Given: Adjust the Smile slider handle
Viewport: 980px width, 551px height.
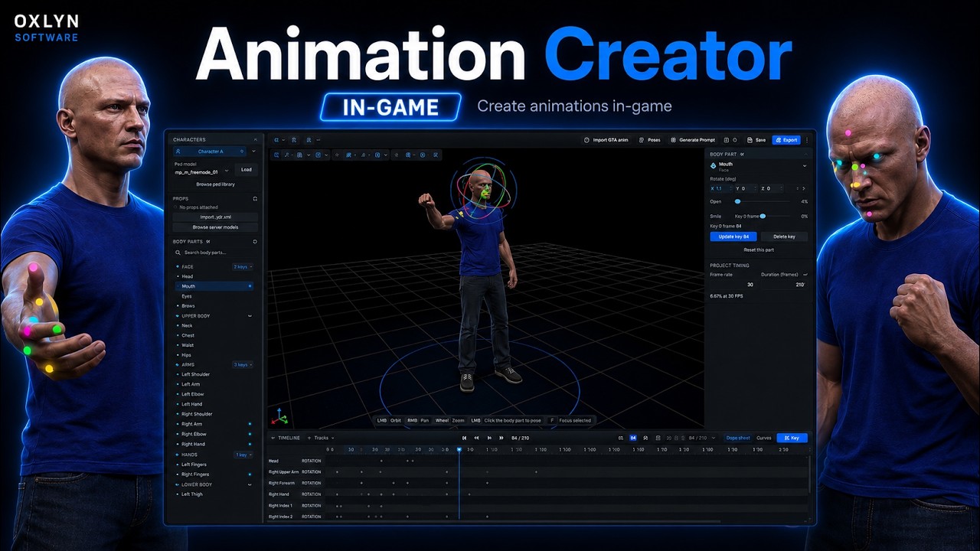Looking at the screenshot, I should 763,217.
